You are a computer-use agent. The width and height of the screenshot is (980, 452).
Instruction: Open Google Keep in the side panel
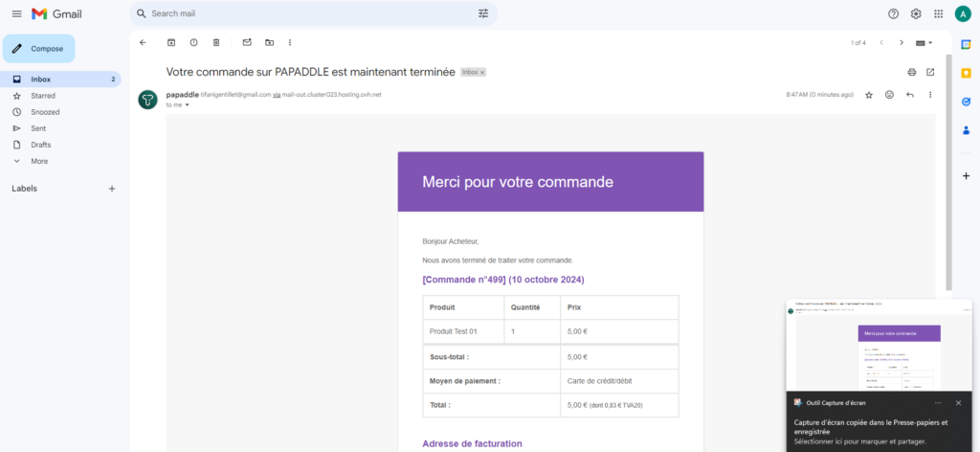966,72
